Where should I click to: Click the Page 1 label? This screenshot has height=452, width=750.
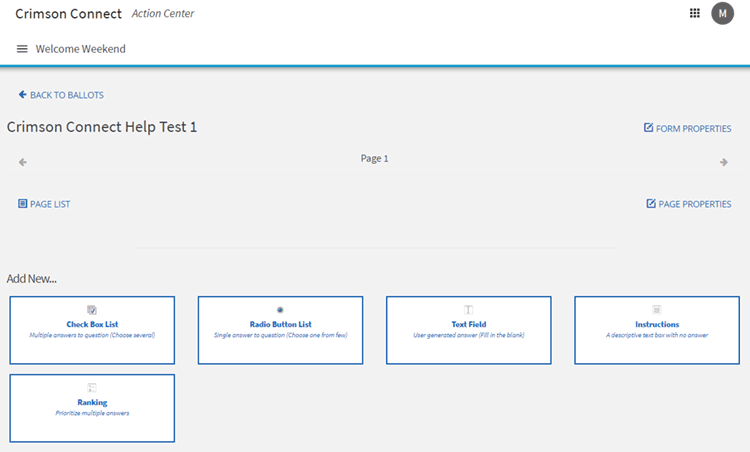tap(375, 158)
